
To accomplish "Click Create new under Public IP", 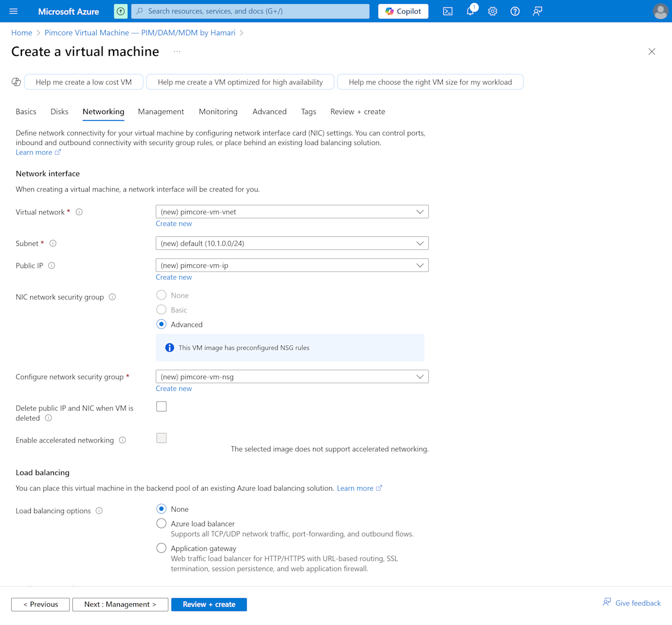I will click(174, 278).
